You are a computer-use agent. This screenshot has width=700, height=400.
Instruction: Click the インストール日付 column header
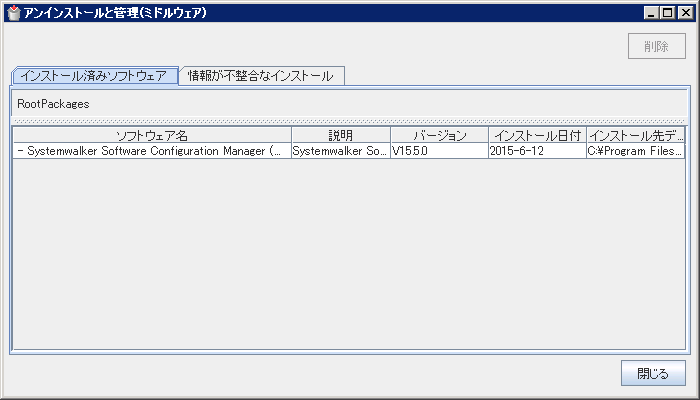(538, 135)
